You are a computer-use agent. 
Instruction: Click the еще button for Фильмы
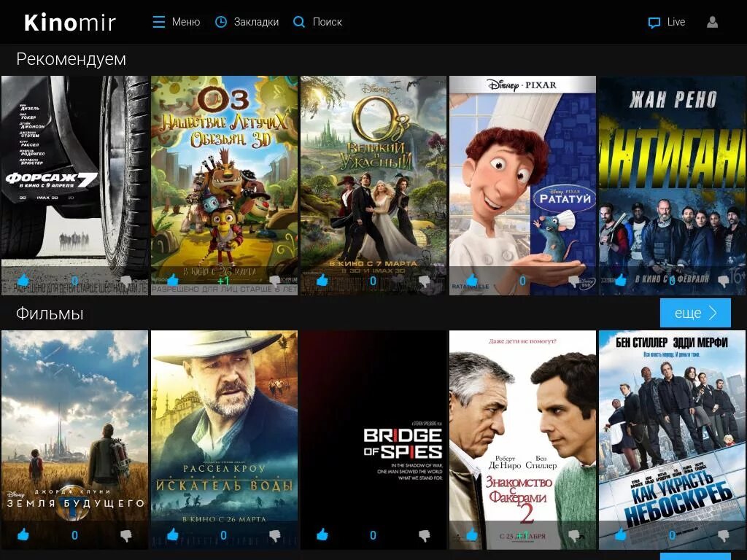(x=695, y=313)
